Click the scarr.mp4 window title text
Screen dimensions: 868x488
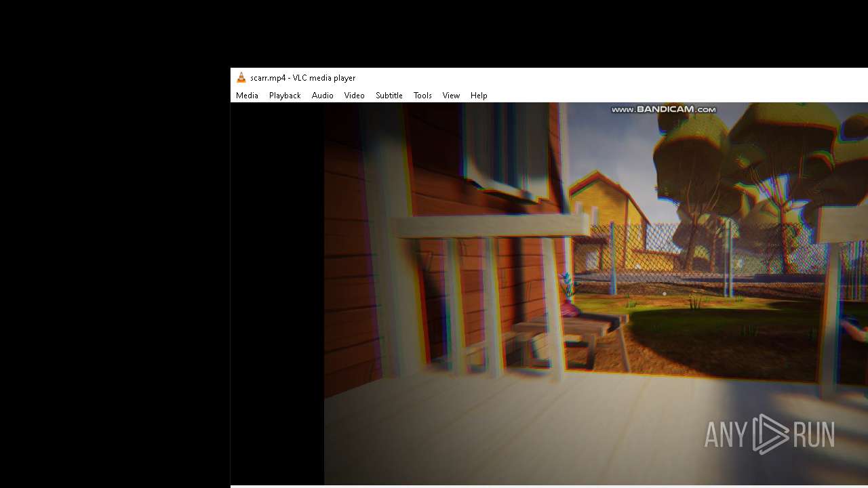point(302,78)
